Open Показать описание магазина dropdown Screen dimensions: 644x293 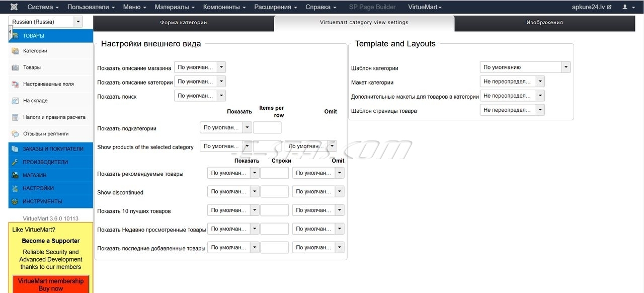200,67
